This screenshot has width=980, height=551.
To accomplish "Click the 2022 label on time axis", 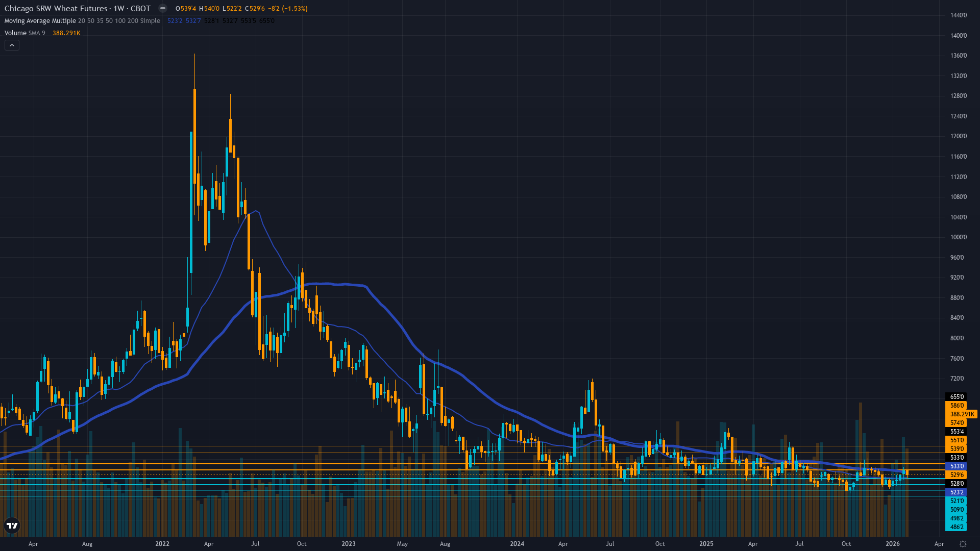I will coord(162,544).
